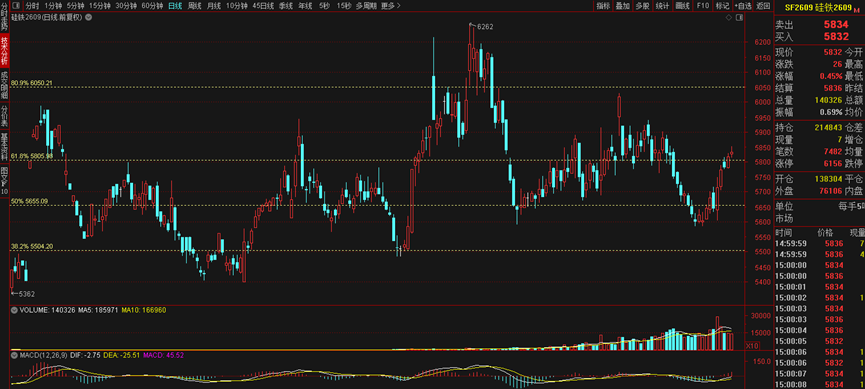Image resolution: width=865 pixels, height=389 pixels.
Task: Switch to 15秒 period
Action: [x=343, y=6]
